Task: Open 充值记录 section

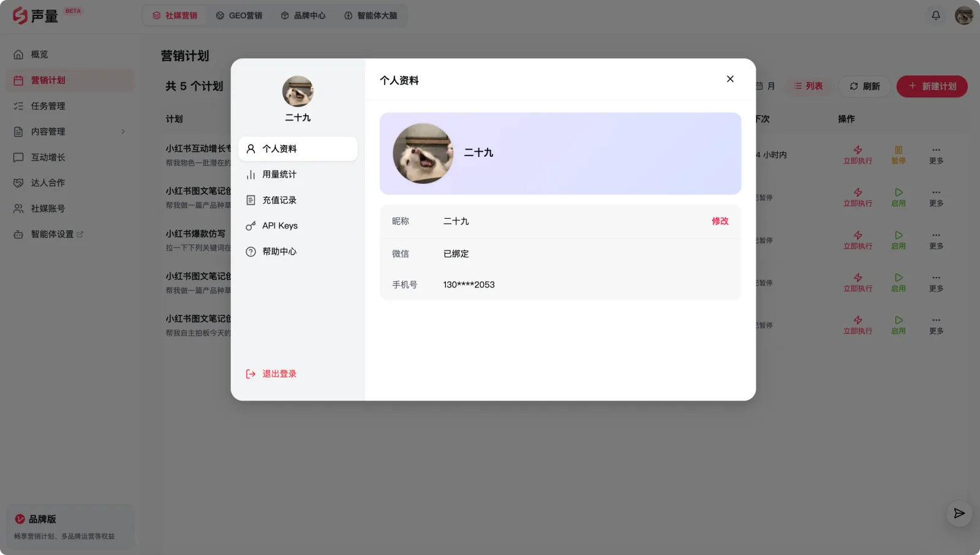Action: tap(298, 200)
